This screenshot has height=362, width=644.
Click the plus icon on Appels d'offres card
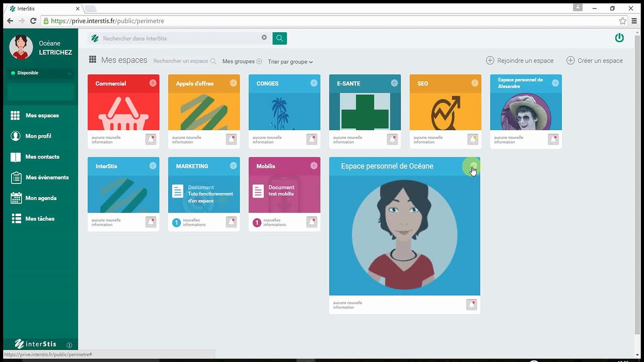(x=233, y=83)
